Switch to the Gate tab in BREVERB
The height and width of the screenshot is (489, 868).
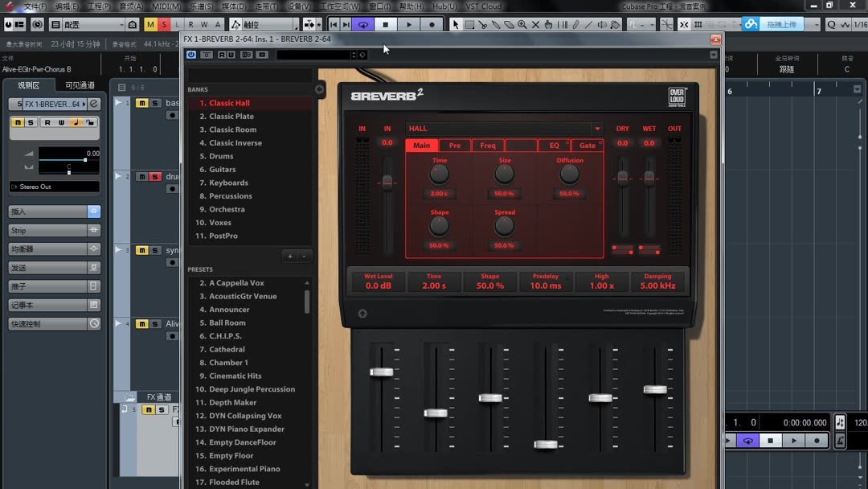pos(588,146)
